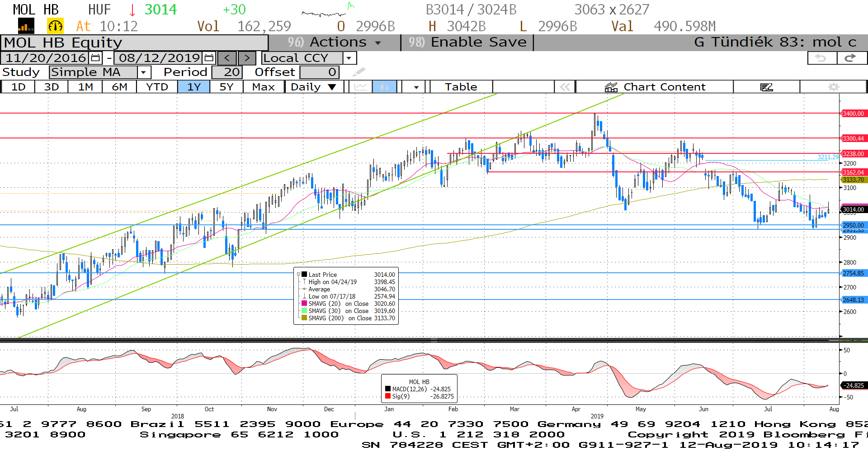Select candlestick chart type icon
The height and width of the screenshot is (470, 868).
click(x=385, y=86)
